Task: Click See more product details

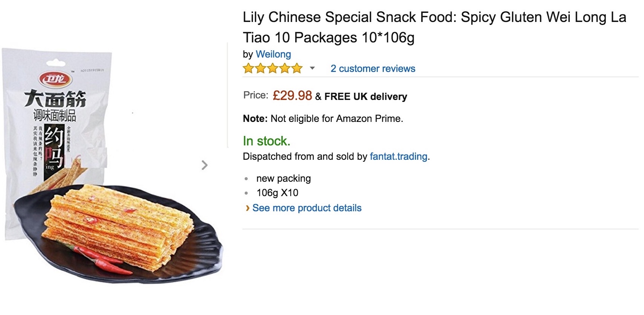Action: [307, 208]
